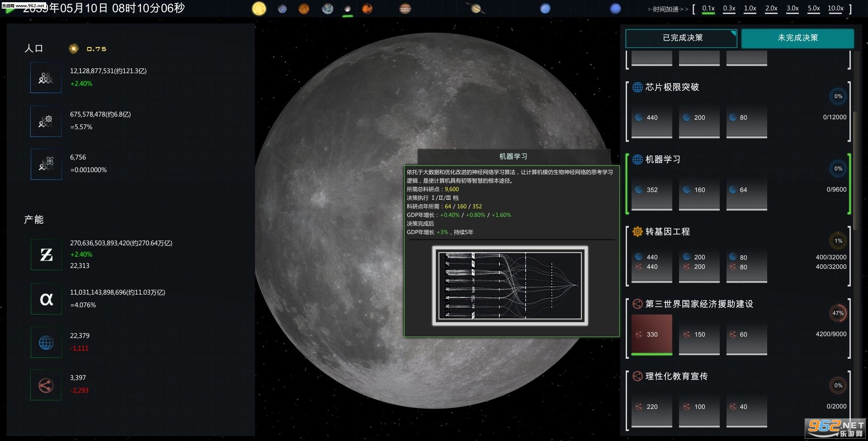The width and height of the screenshot is (868, 441).
Task: Click the 机器学习 tooltip title
Action: 513,156
